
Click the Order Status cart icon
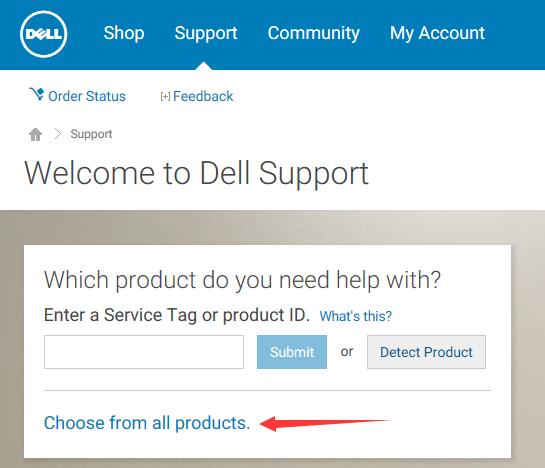pos(36,94)
